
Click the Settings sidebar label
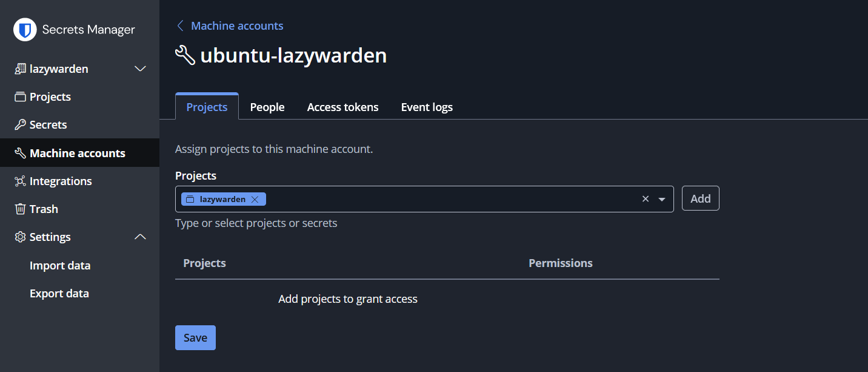pos(50,237)
